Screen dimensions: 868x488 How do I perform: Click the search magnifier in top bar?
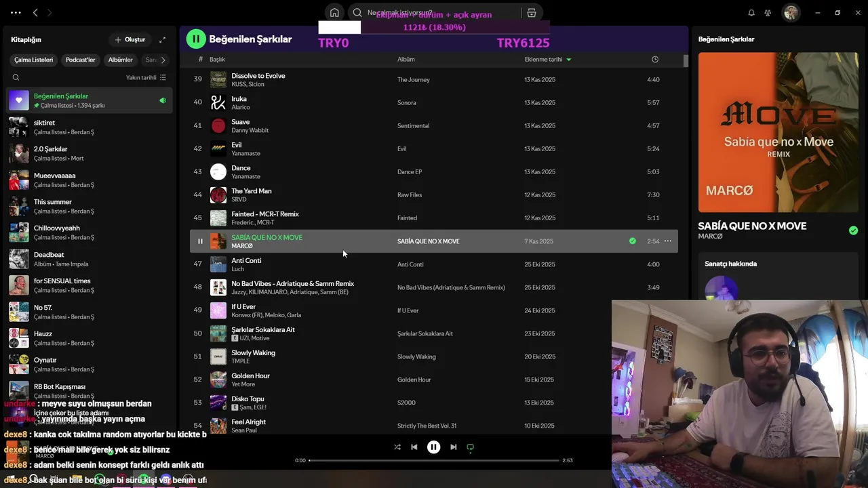click(357, 13)
